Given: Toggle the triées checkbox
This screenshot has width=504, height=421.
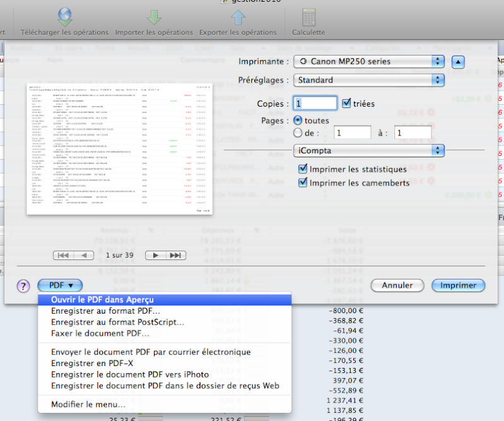Looking at the screenshot, I should pyautogui.click(x=346, y=104).
